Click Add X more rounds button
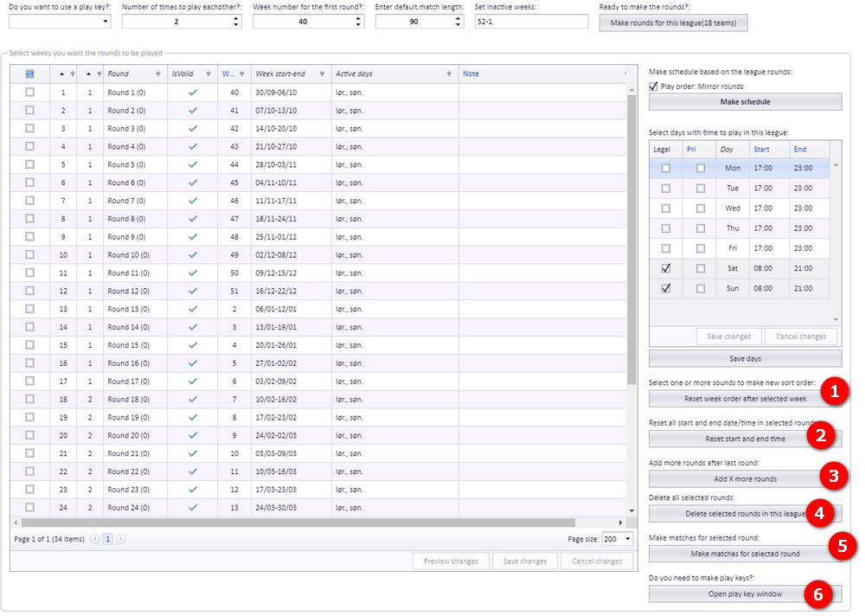Viewport: 865px width, 616px height. 745,479
